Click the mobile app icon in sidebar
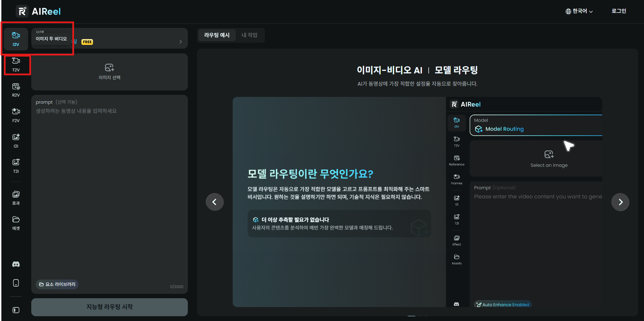Screen dimensions: 644x321 click(x=16, y=283)
